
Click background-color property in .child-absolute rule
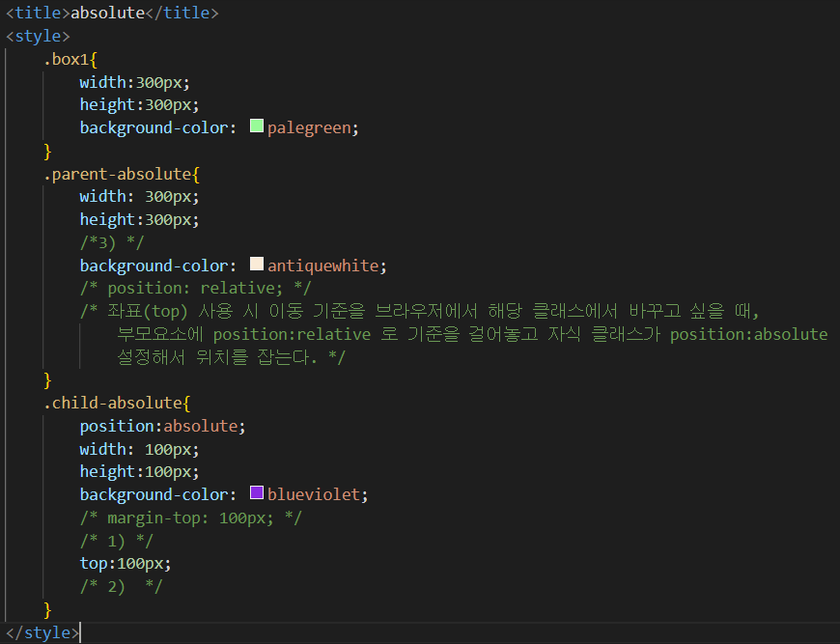pyautogui.click(x=154, y=494)
